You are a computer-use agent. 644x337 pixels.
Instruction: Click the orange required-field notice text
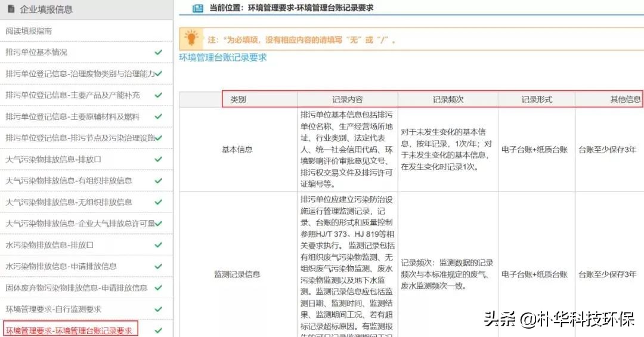click(302, 40)
